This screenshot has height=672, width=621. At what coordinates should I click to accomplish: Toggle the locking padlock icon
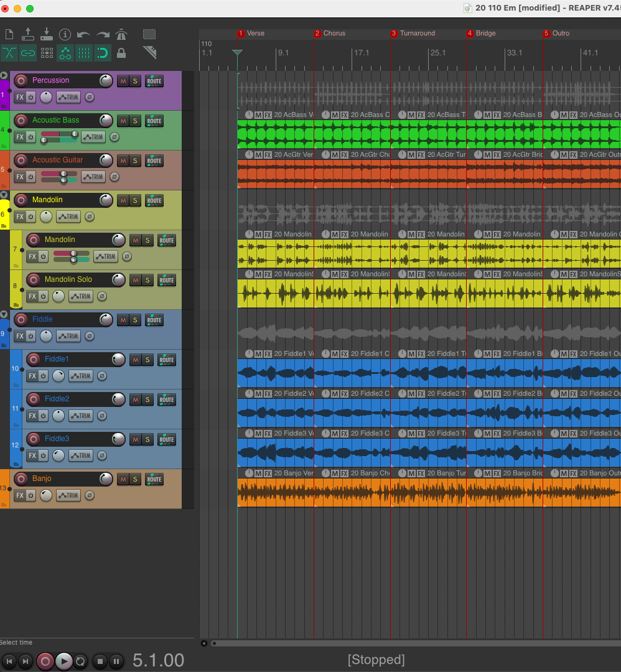[x=121, y=53]
